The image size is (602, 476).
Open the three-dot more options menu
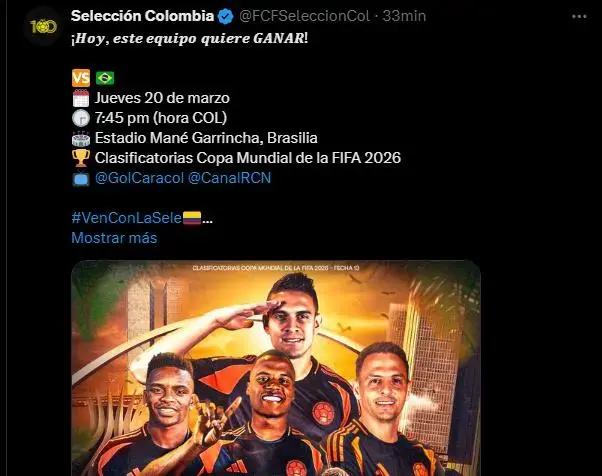tap(579, 17)
